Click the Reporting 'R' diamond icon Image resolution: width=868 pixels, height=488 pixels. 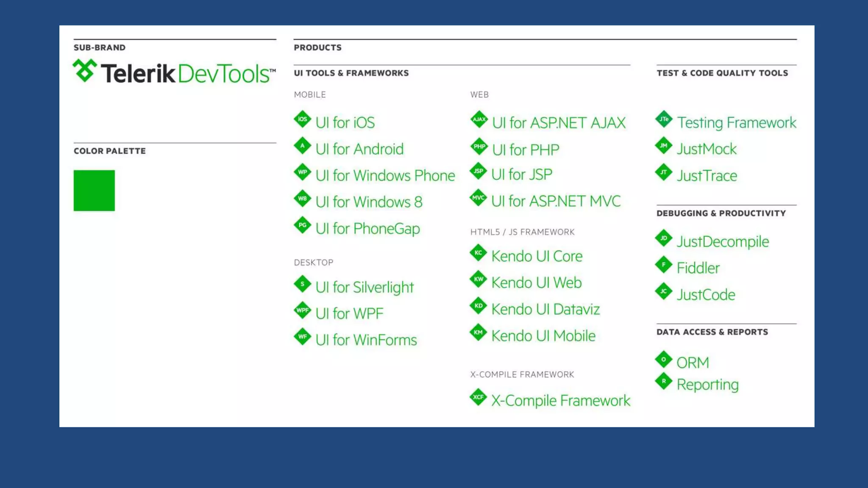pos(664,381)
